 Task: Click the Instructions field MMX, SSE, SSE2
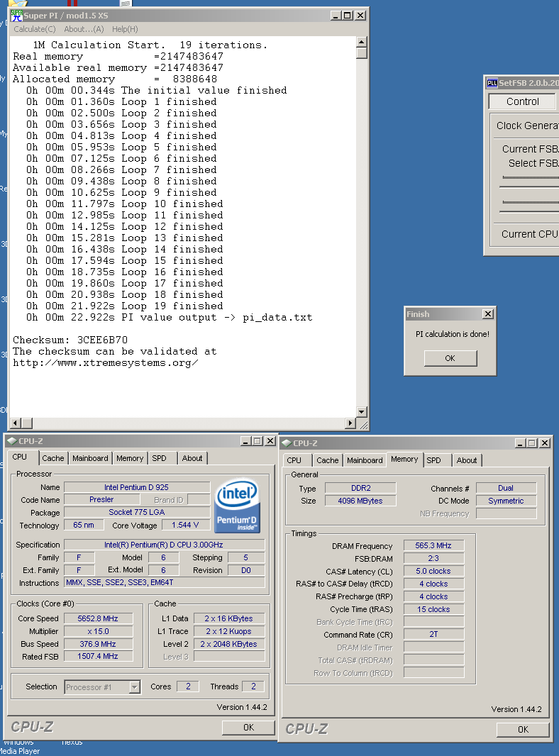click(165, 582)
